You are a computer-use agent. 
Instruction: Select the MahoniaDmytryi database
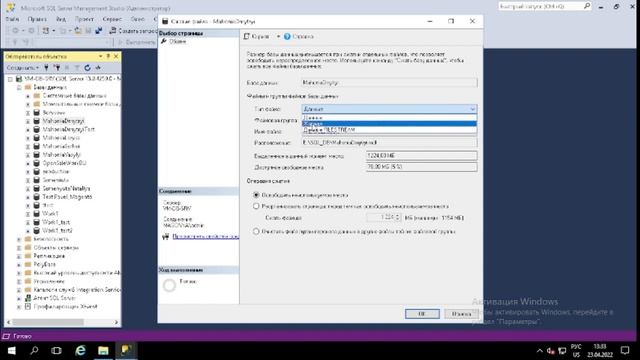[63, 121]
